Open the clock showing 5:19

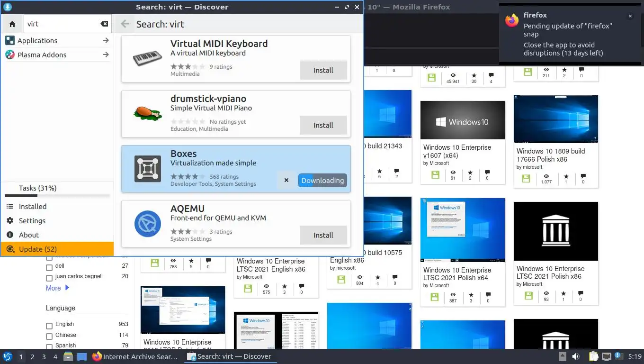(635, 356)
